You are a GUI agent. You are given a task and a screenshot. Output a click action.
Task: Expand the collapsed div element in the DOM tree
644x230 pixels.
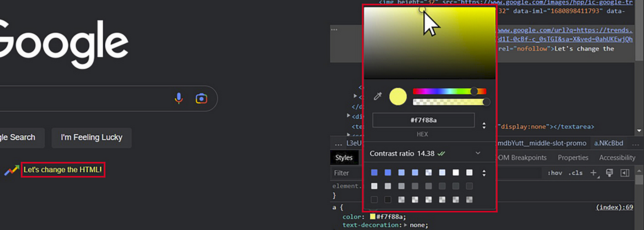pyautogui.click(x=349, y=115)
